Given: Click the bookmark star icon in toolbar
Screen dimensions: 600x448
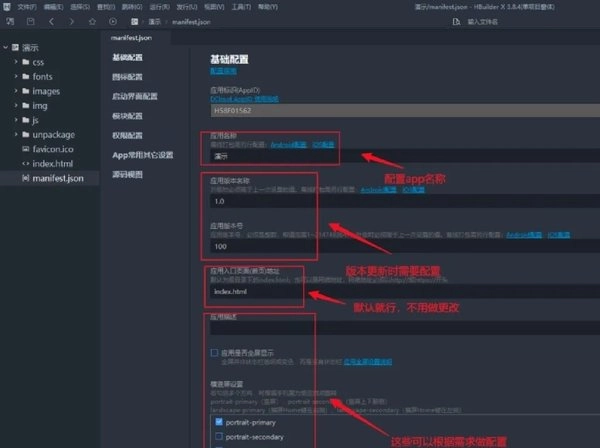Looking at the screenshot, I should [x=92, y=21].
